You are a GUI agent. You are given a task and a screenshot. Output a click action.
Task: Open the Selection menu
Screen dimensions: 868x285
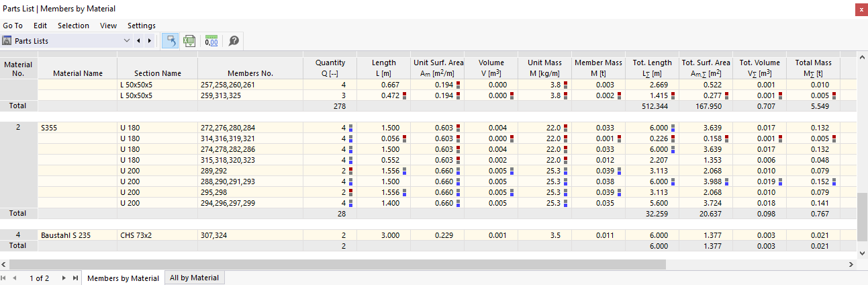(x=73, y=26)
